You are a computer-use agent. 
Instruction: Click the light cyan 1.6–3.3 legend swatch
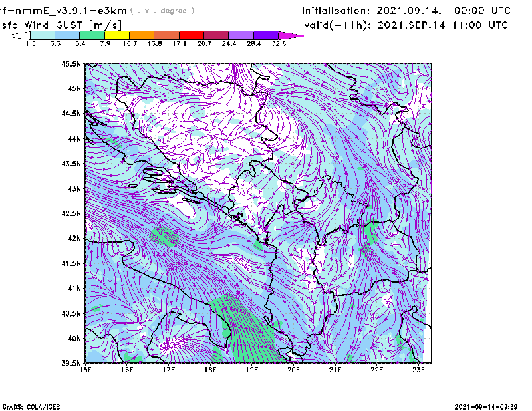(43, 35)
